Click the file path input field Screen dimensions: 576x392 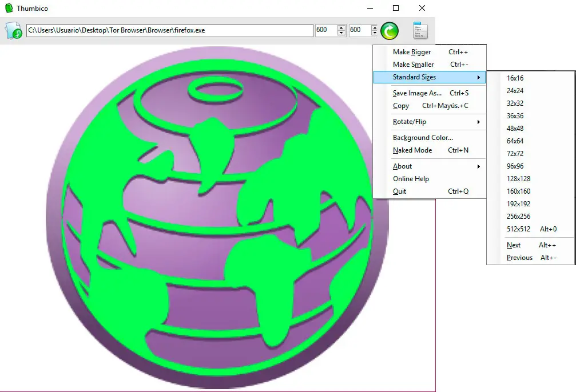[170, 30]
